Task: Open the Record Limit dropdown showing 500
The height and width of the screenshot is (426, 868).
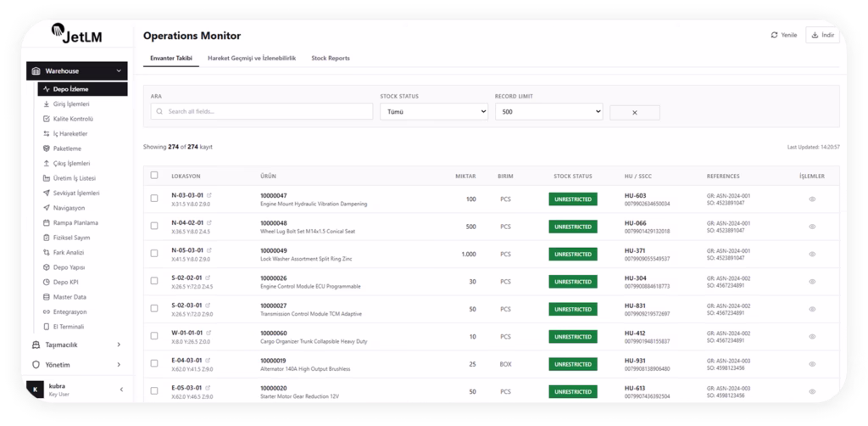Action: 548,112
